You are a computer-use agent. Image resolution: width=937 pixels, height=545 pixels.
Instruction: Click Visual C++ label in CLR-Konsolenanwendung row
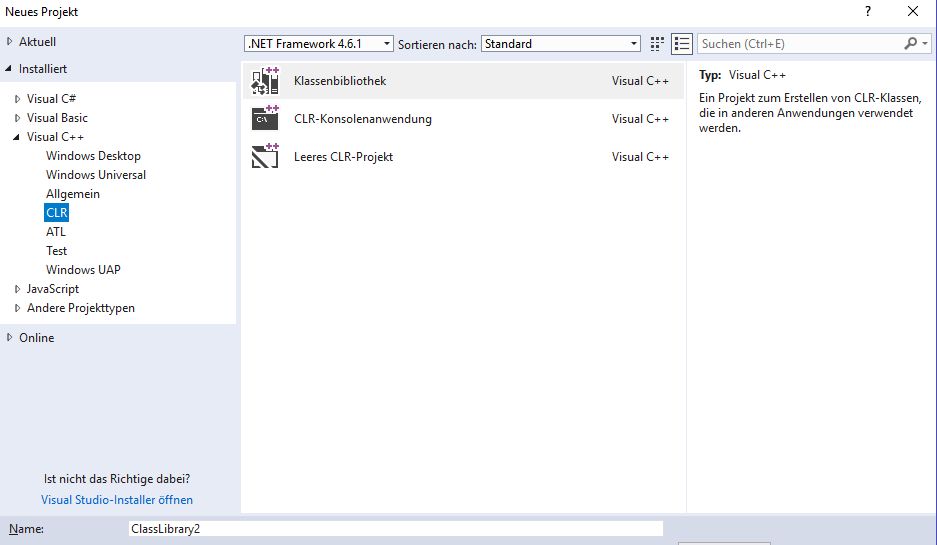[640, 118]
